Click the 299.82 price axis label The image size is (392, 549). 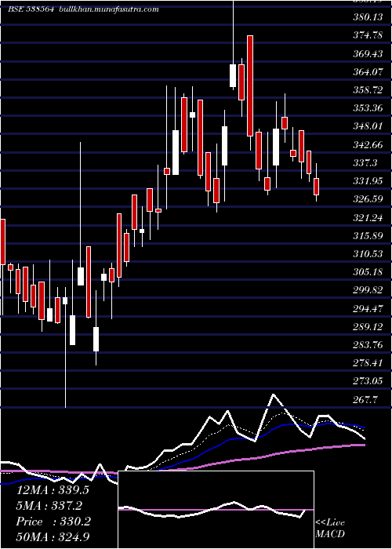coord(368,290)
